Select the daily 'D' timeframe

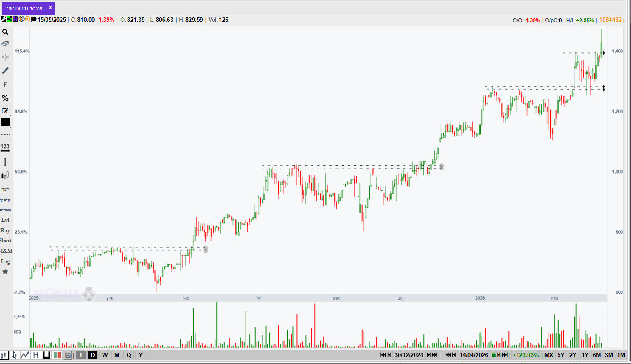pos(92,355)
